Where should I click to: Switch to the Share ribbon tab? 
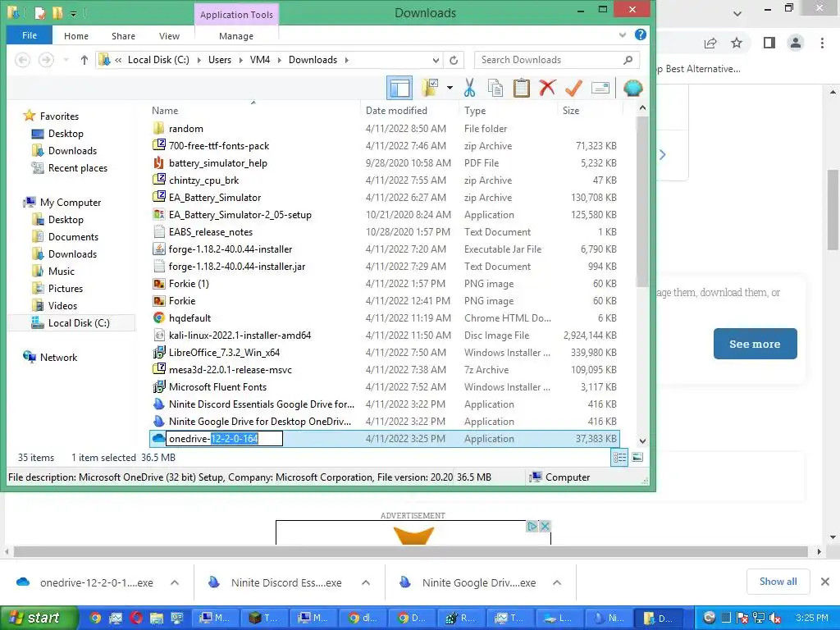coord(123,36)
